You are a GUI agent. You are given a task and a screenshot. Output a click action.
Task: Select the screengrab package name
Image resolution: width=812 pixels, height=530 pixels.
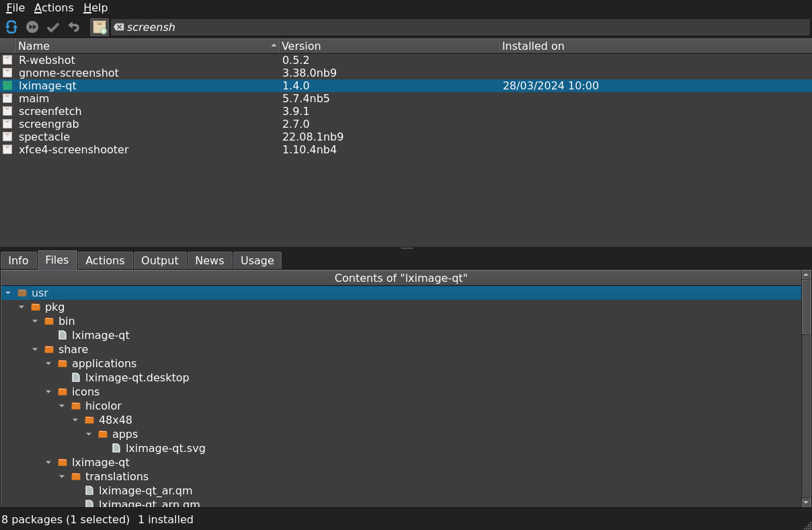[49, 124]
